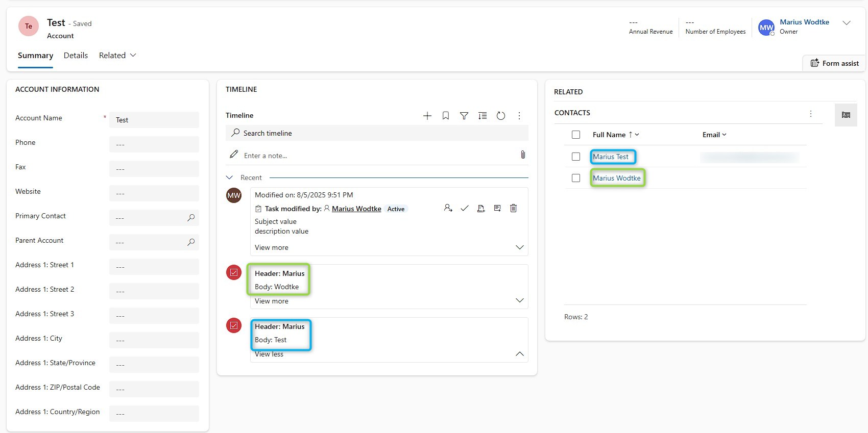Toggle the select-all contacts checkbox
Screen dimensions: 868x433
pos(576,135)
